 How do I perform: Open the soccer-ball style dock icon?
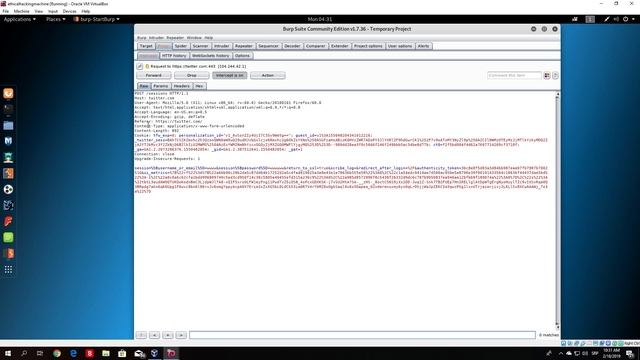coord(8,189)
